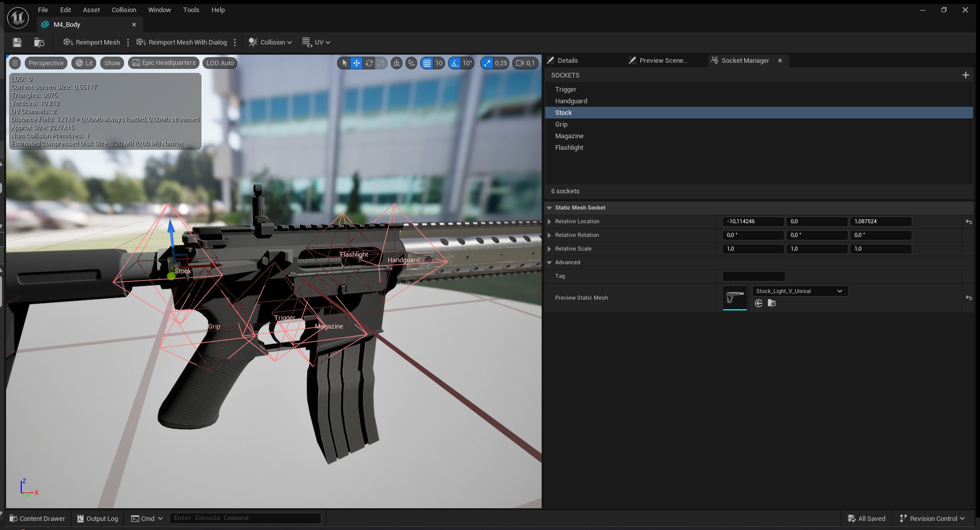980x530 pixels.
Task: Click Reimport Mesh button
Action: (92, 43)
